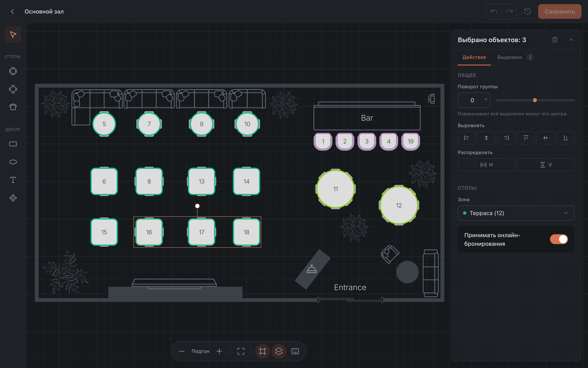Show keyboard shortcuts
This screenshot has width=588, height=368.
295,351
